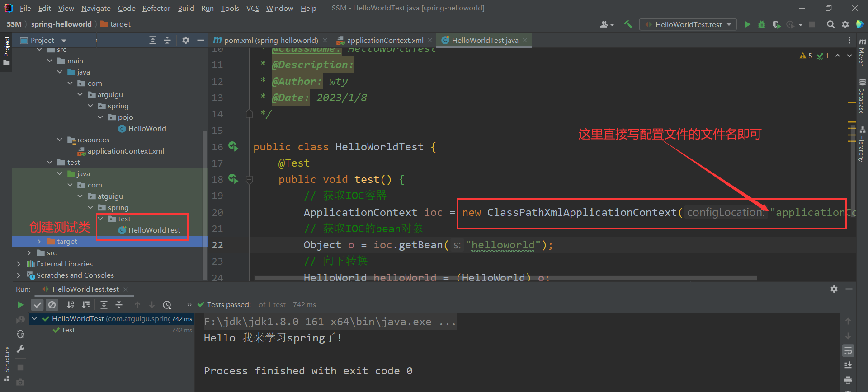Expand all nodes in Project panel

pos(153,40)
